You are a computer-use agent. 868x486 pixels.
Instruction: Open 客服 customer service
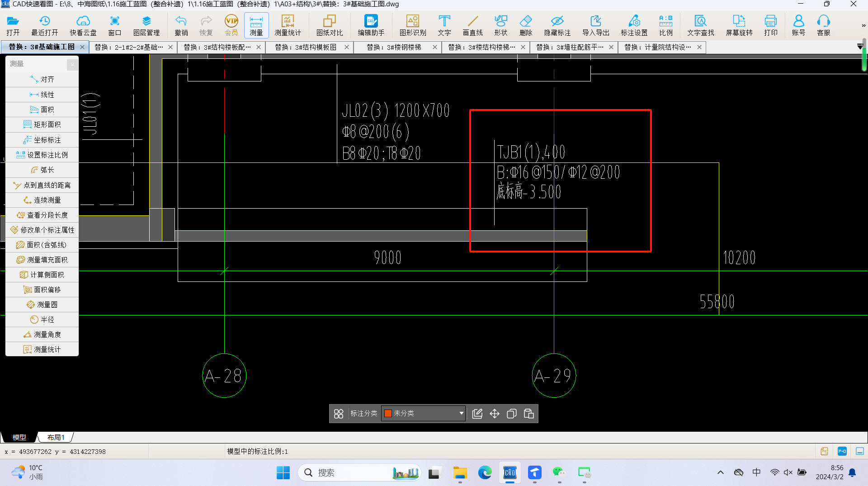pos(824,25)
